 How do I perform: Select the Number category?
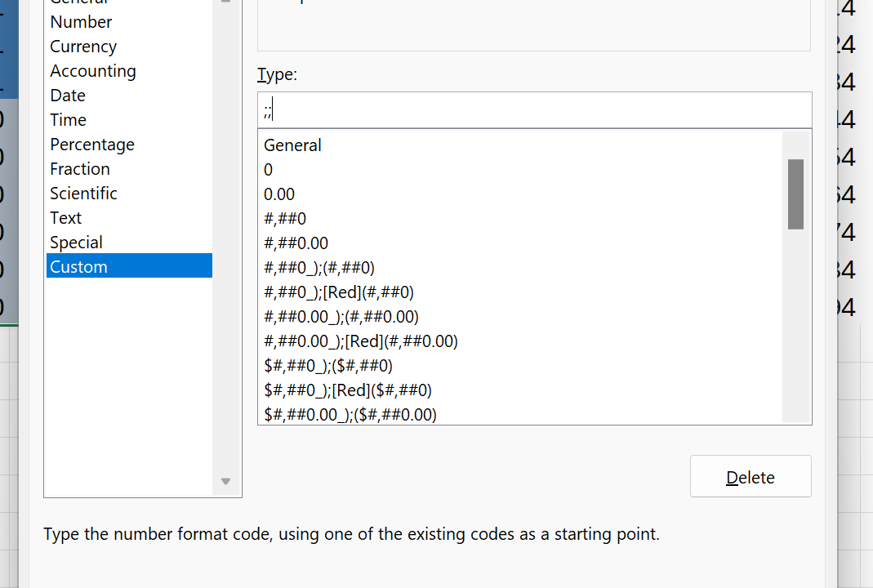(x=81, y=22)
